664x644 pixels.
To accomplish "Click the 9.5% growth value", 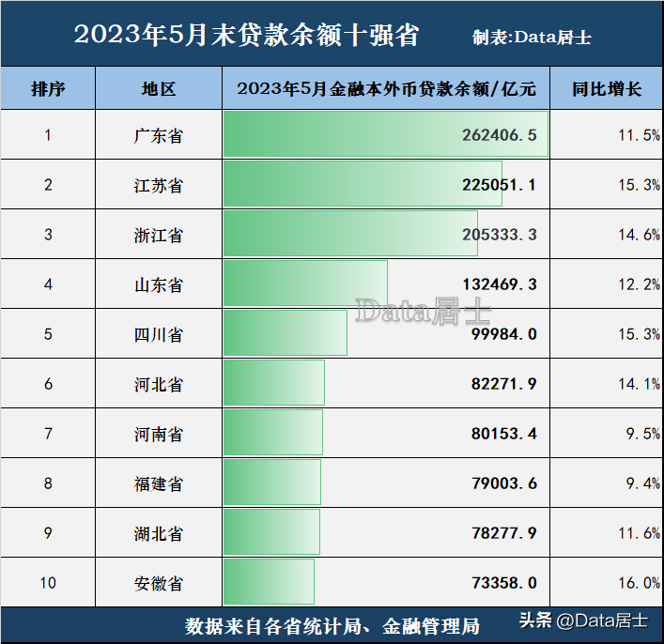I will click(642, 434).
